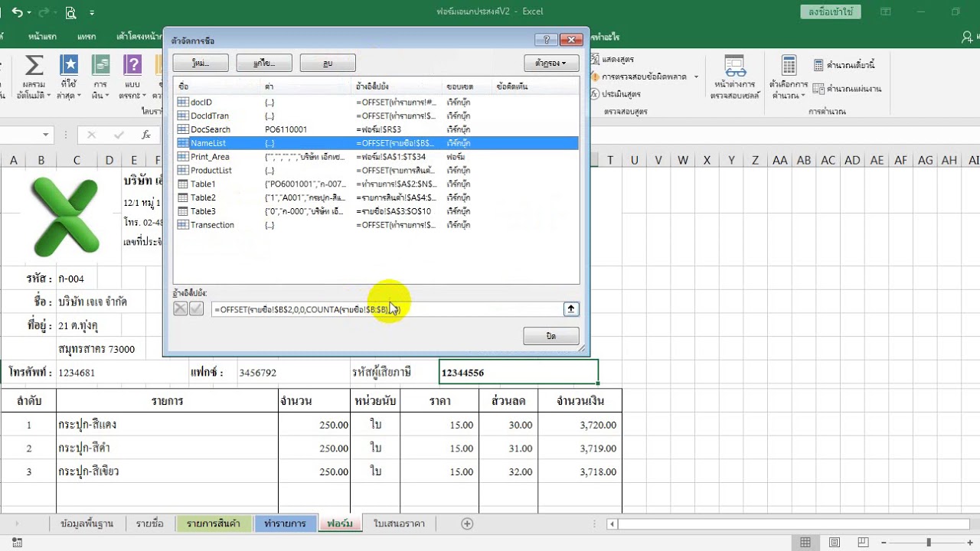Open the Page Layout ribbon tab
980x551 pixels.
138,37
